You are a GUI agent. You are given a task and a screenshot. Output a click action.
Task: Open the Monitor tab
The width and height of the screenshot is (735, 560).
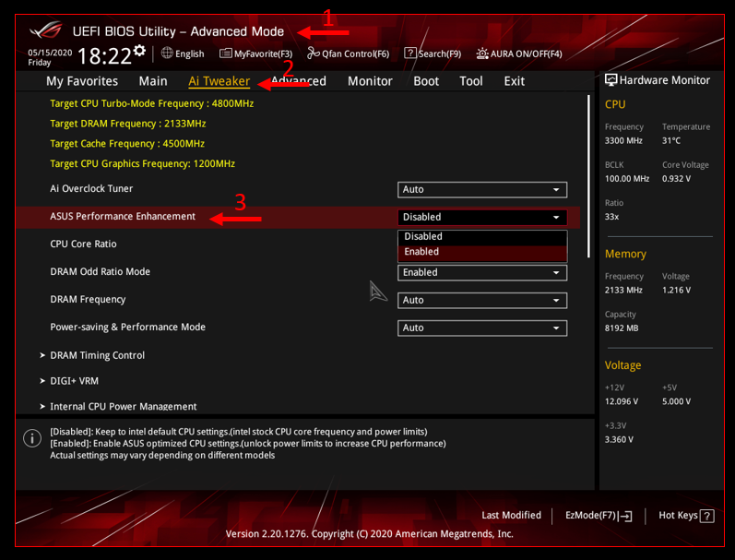[370, 81]
